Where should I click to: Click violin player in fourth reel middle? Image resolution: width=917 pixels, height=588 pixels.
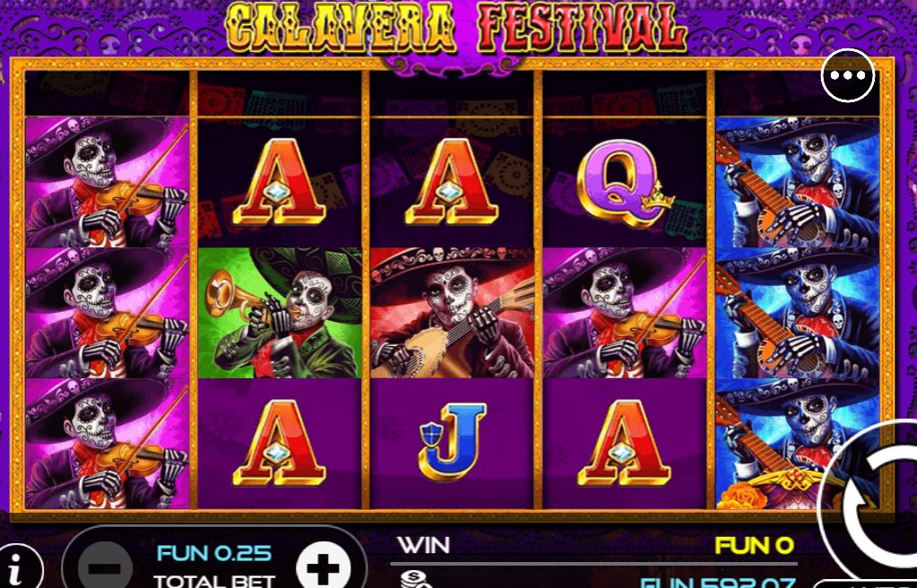click(625, 313)
